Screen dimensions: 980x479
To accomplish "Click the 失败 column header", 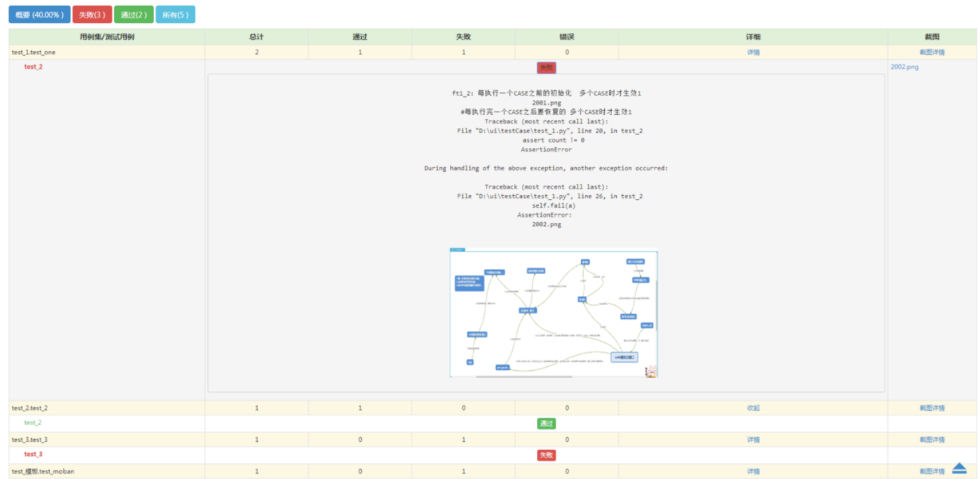I will click(x=463, y=37).
